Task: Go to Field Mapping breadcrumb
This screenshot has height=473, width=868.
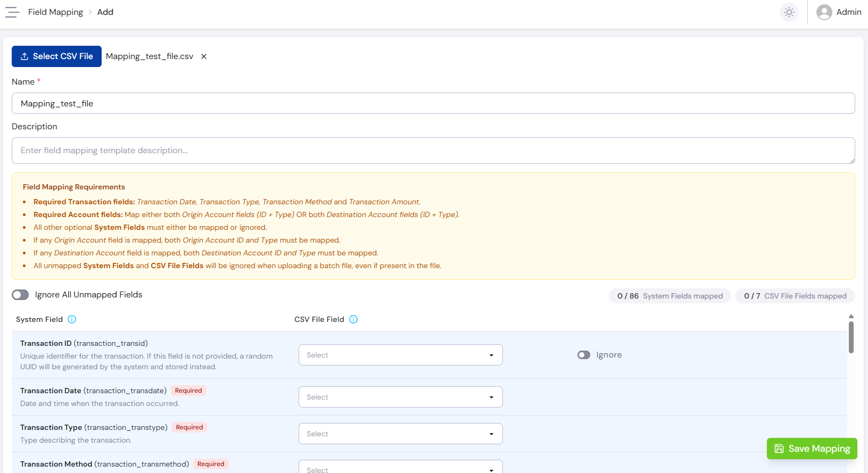Action: coord(55,12)
